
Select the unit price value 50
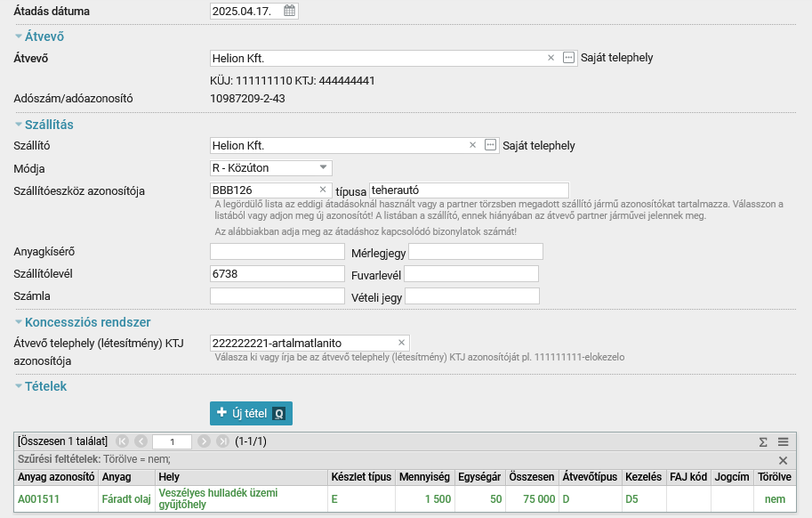point(496,499)
